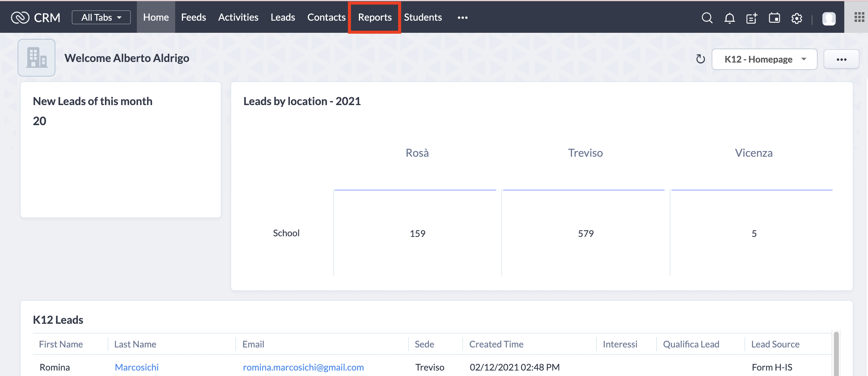The height and width of the screenshot is (376, 868).
Task: Click the quick create plus icon
Action: (752, 18)
